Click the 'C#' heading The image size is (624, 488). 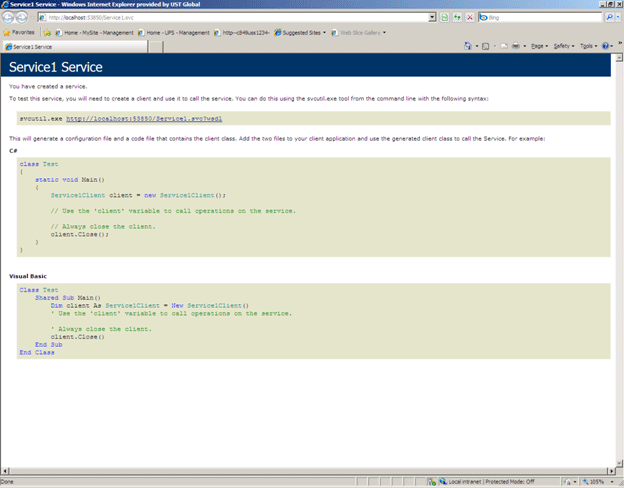point(13,151)
